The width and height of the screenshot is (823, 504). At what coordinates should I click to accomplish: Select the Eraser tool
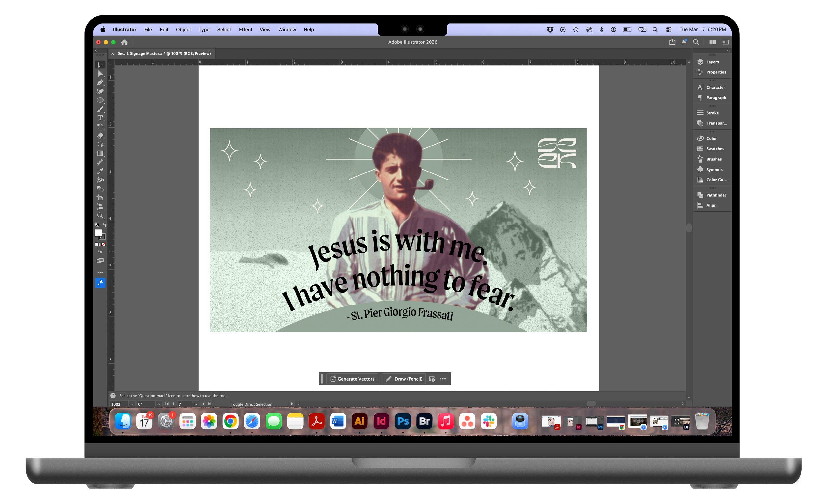[100, 136]
